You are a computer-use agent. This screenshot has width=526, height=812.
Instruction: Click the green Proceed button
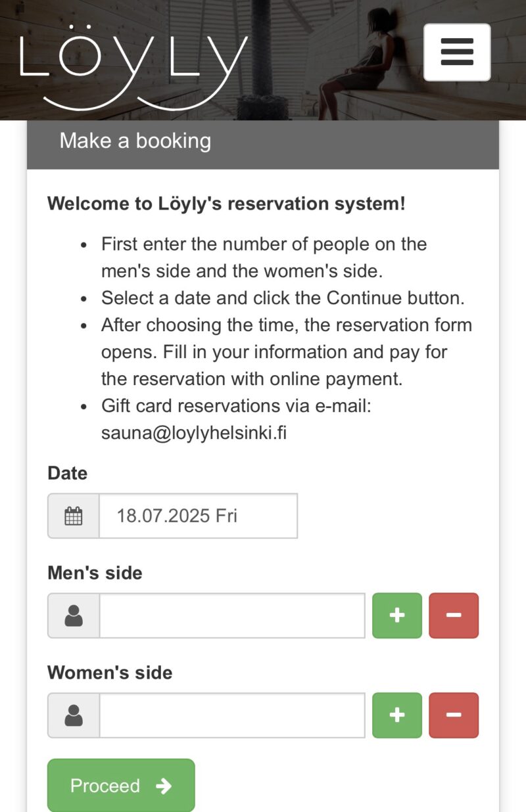(121, 785)
